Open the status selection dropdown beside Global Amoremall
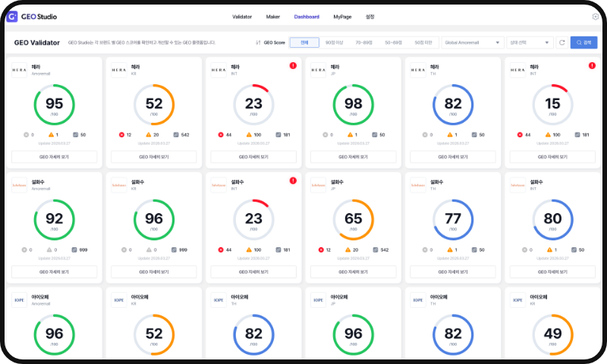Image resolution: width=607 pixels, height=364 pixels. tap(530, 42)
